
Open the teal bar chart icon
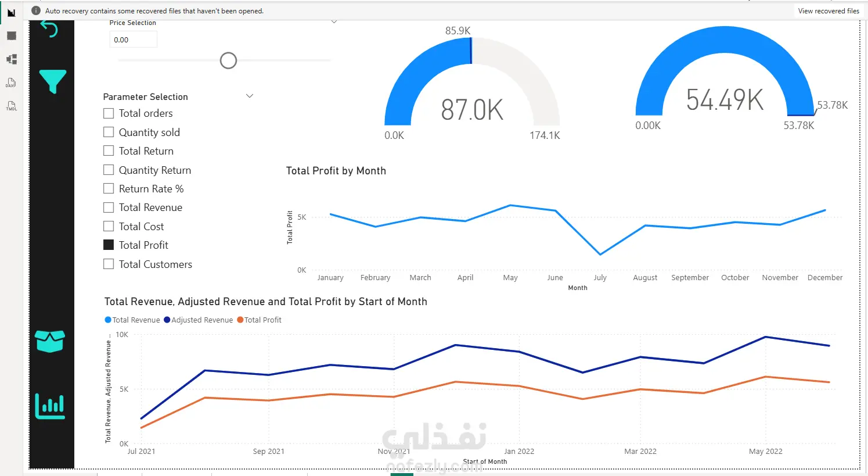coord(50,406)
